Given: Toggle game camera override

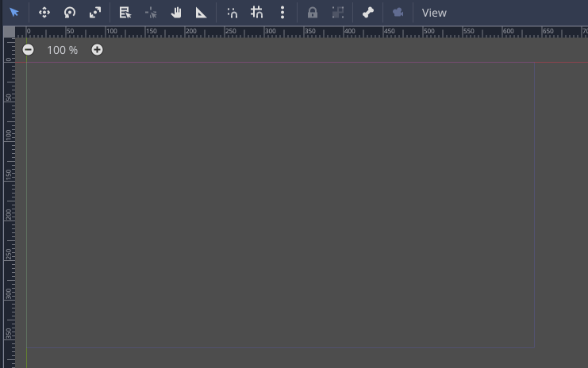Looking at the screenshot, I should [398, 13].
